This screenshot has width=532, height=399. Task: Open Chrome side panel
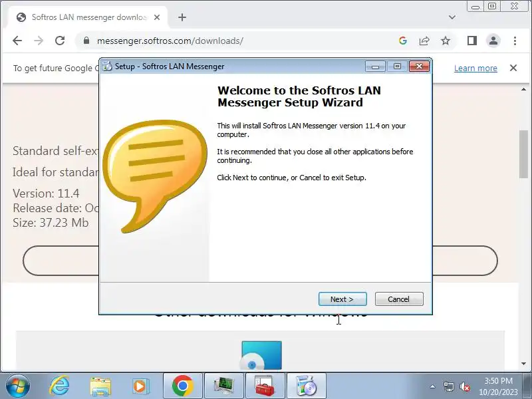pyautogui.click(x=472, y=41)
